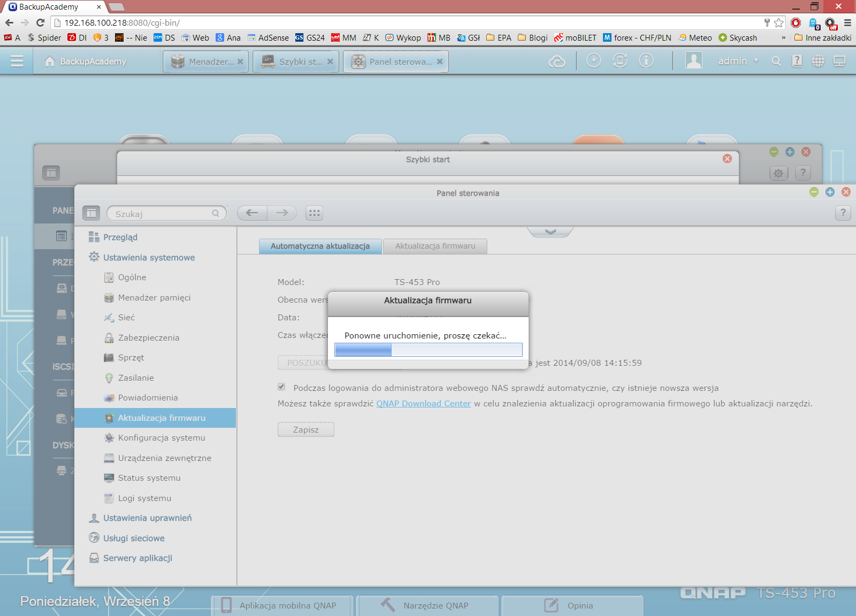Show more bookmarks overflow chevron
The width and height of the screenshot is (856, 616).
pyautogui.click(x=783, y=37)
